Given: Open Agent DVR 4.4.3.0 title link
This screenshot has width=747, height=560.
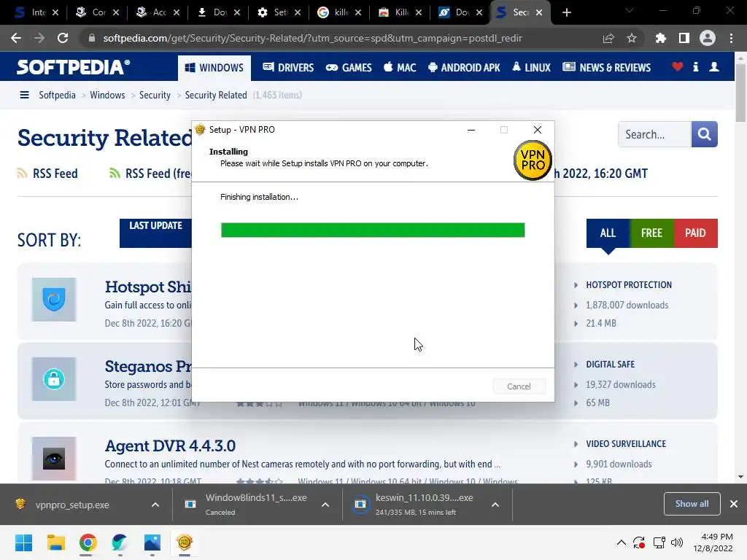Looking at the screenshot, I should click(170, 446).
